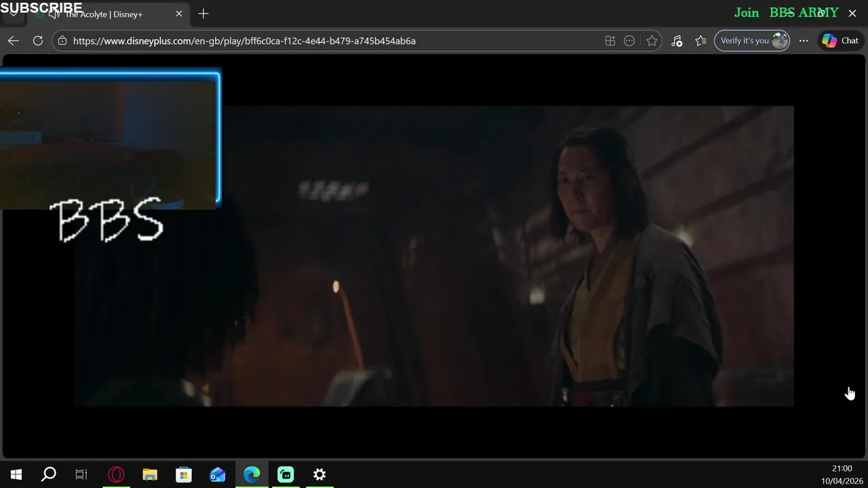Open green recorder app on taskbar
Screen dimensions: 868x488
(x=285, y=474)
